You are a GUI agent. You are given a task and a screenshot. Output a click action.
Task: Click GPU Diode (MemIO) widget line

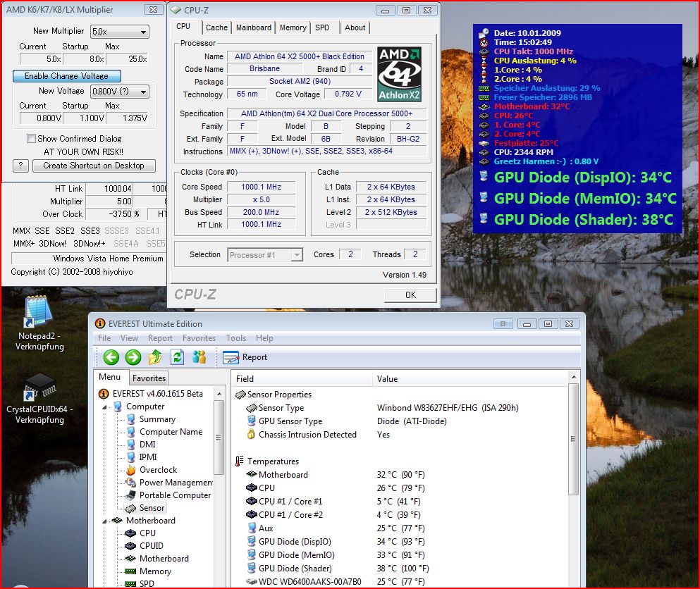(x=579, y=199)
